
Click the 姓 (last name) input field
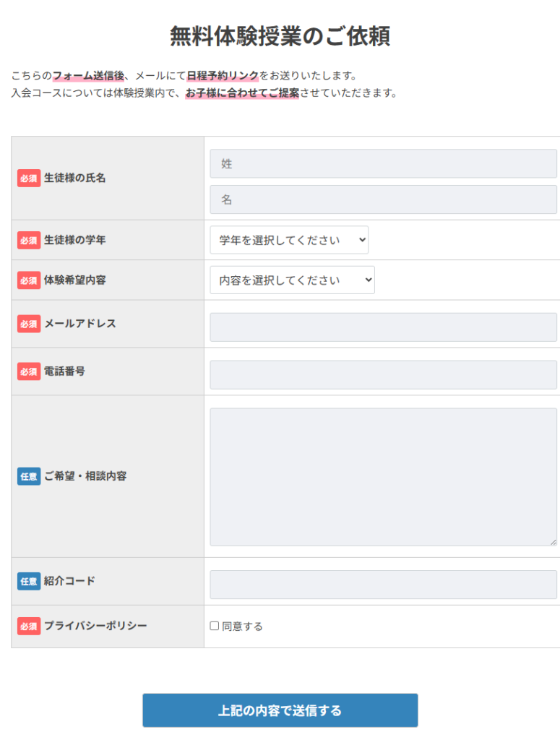coord(383,164)
